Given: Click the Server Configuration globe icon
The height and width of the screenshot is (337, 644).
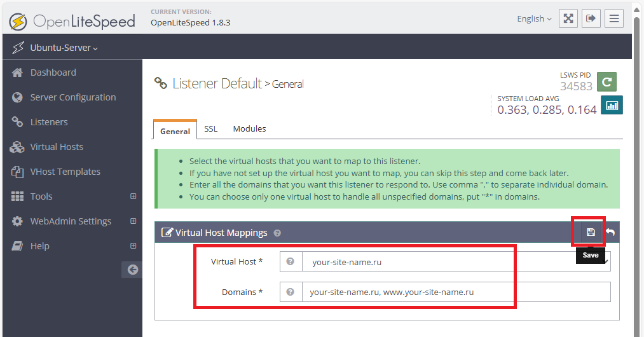Looking at the screenshot, I should click(17, 97).
